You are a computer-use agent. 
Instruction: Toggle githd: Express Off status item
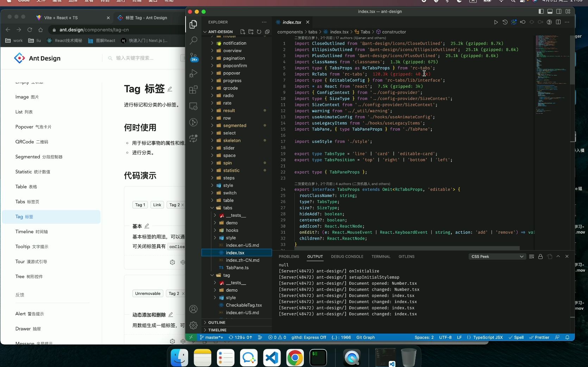(x=308, y=337)
